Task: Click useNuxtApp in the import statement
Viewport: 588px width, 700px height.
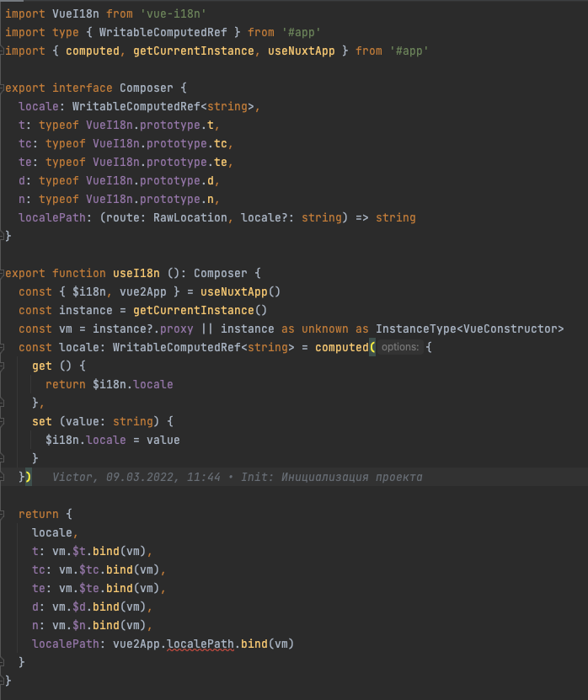Action: click(x=302, y=51)
